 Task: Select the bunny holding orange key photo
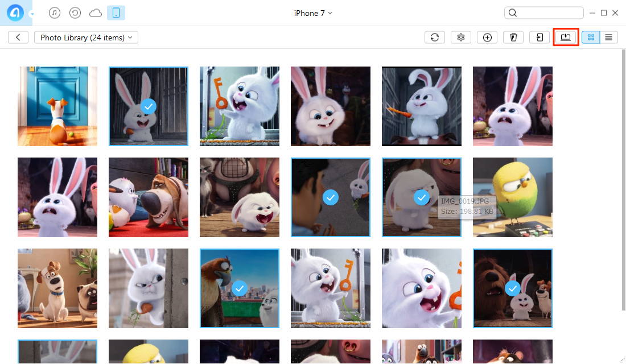(x=240, y=106)
